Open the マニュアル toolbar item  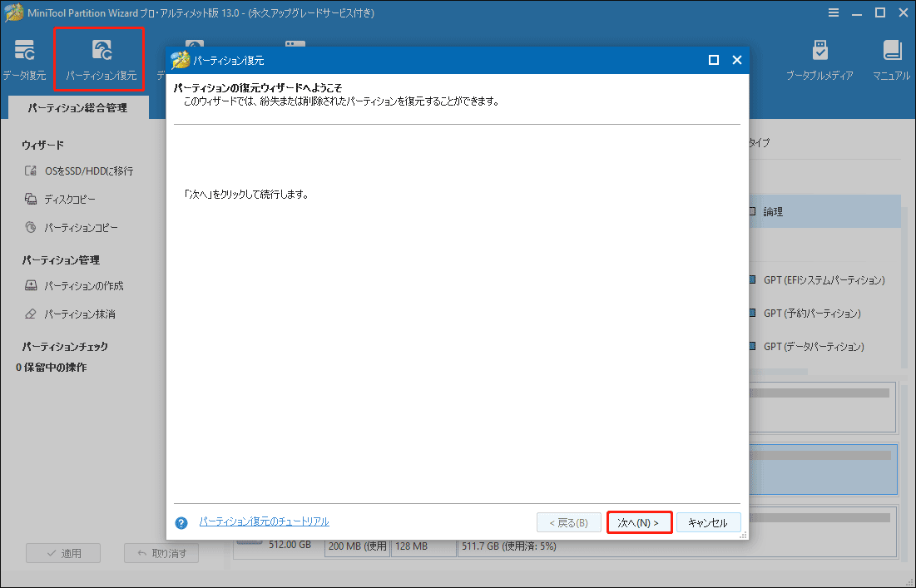(x=892, y=60)
